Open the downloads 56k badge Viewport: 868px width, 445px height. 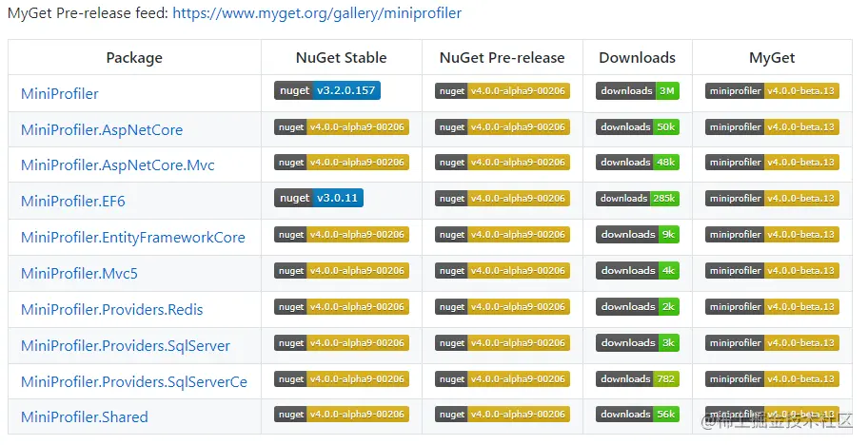(638, 414)
